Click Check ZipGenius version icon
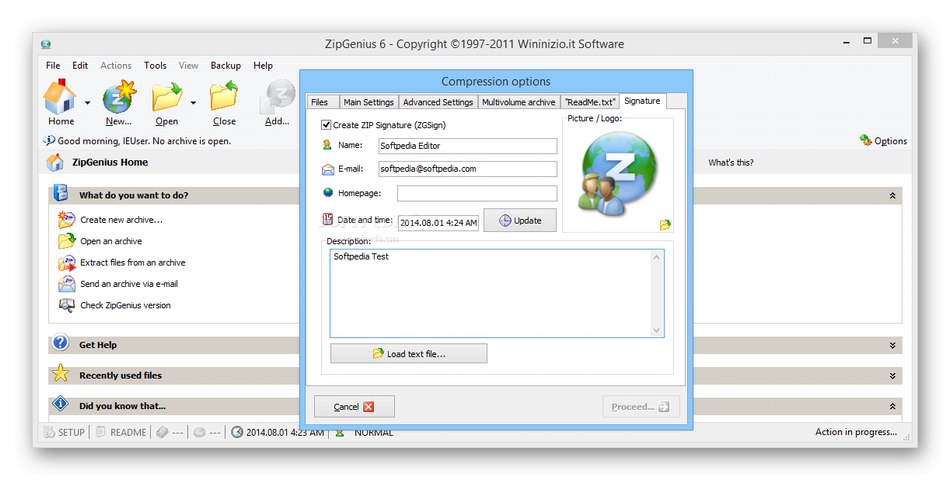Viewport: 950px width, 480px height. (66, 305)
